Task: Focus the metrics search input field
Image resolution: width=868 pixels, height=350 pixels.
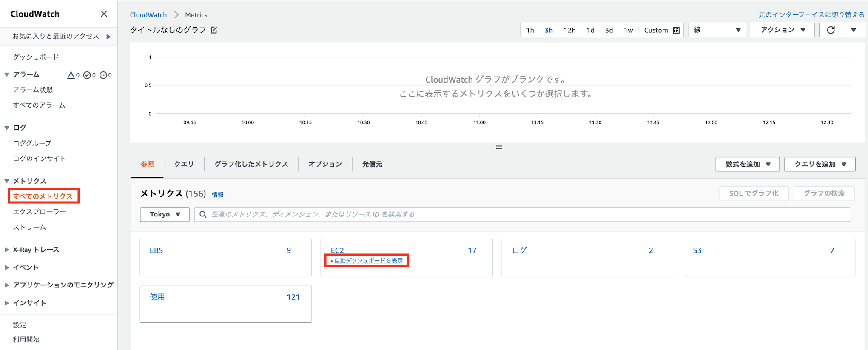Action: (x=522, y=214)
